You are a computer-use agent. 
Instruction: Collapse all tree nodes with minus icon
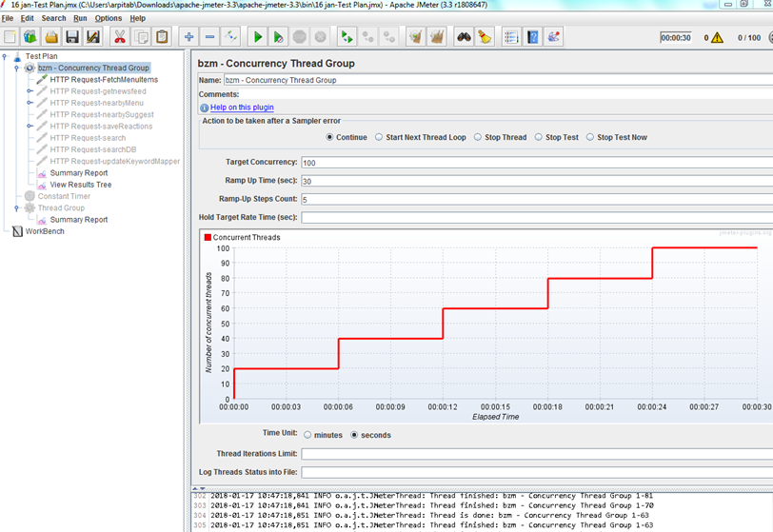pyautogui.click(x=209, y=37)
